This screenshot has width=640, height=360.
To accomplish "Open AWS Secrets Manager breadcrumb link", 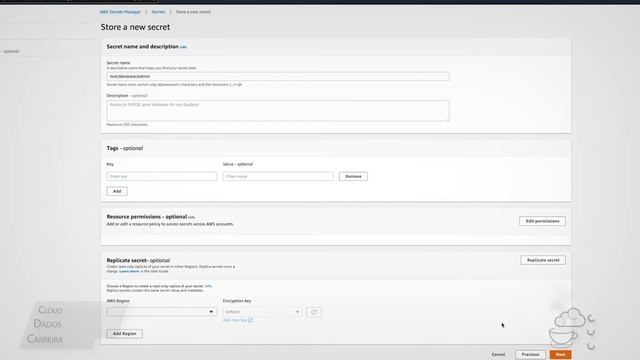I will [120, 12].
